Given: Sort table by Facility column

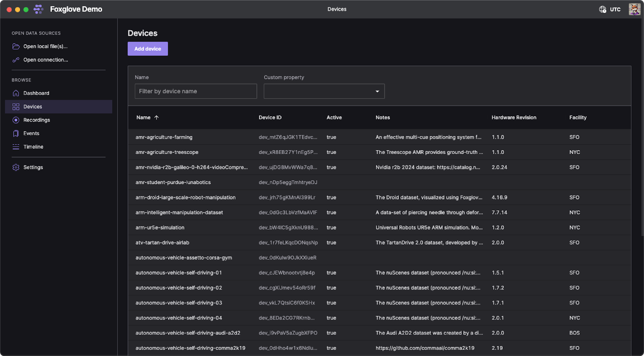Looking at the screenshot, I should coord(578,117).
